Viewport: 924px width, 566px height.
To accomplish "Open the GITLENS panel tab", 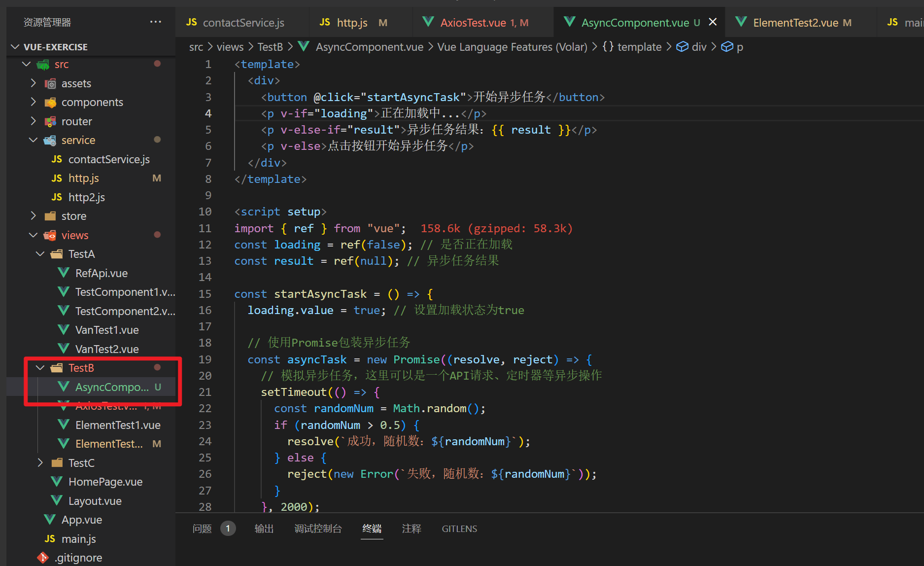I will tap(459, 529).
